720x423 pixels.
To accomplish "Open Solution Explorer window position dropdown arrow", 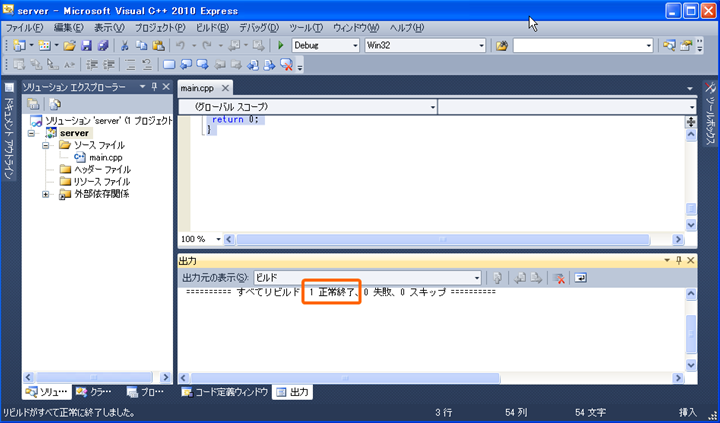I will [x=142, y=87].
